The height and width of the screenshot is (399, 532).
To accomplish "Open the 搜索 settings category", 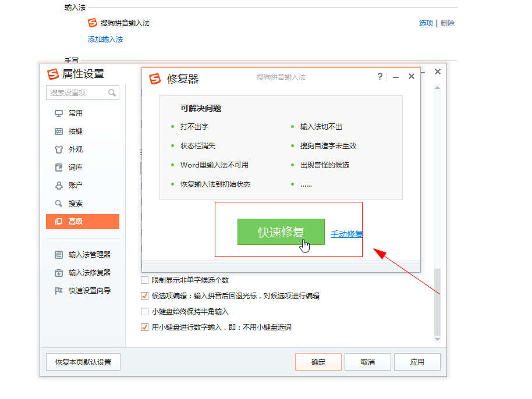I will coord(83,203).
